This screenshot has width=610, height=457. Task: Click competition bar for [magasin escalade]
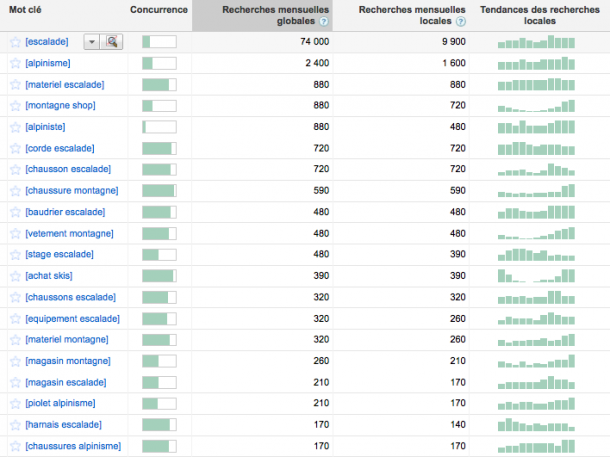[159, 382]
